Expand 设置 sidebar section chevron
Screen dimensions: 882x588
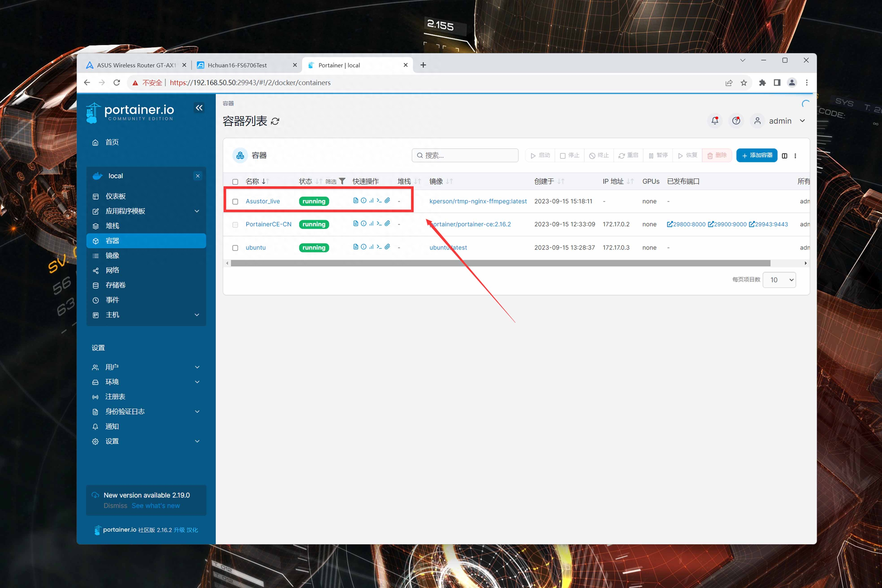click(197, 441)
